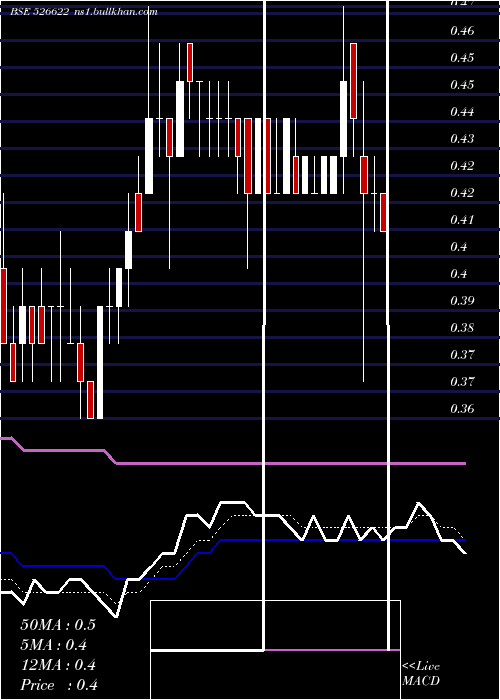Click the 0.39 price axis label
The image size is (500, 700).
click(x=462, y=300)
